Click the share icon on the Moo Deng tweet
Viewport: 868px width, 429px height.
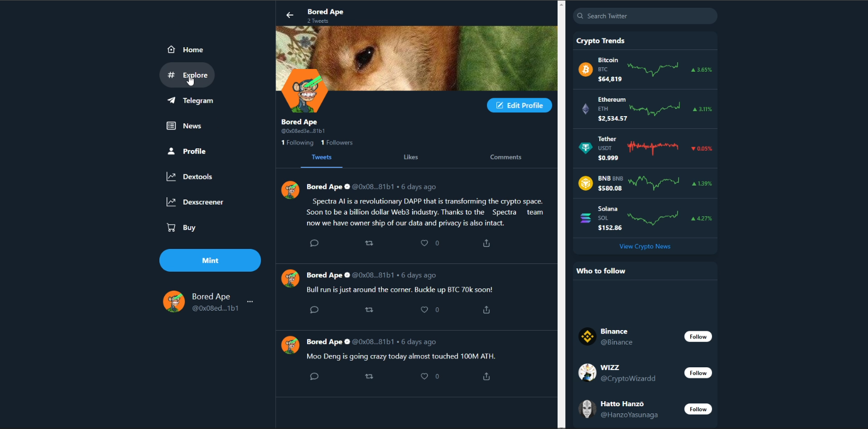click(x=486, y=376)
